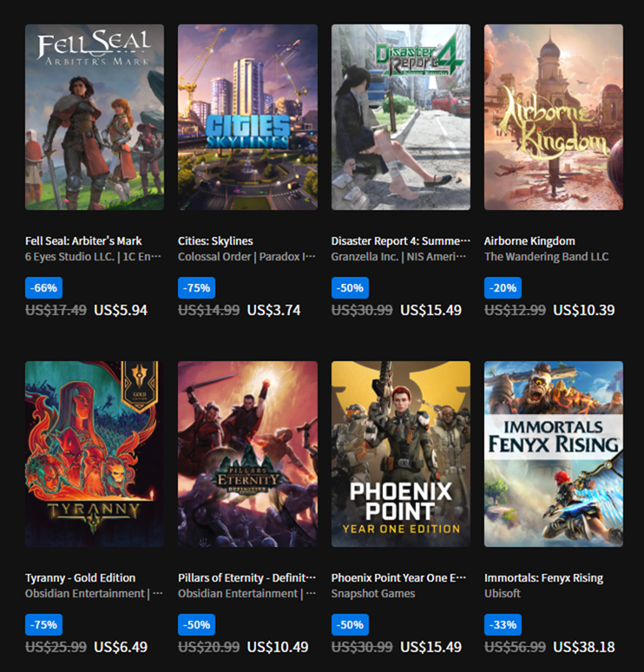Viewport: 644px width, 672px height.
Task: Select the Tyranny - Gold Edition title
Action: tap(81, 577)
